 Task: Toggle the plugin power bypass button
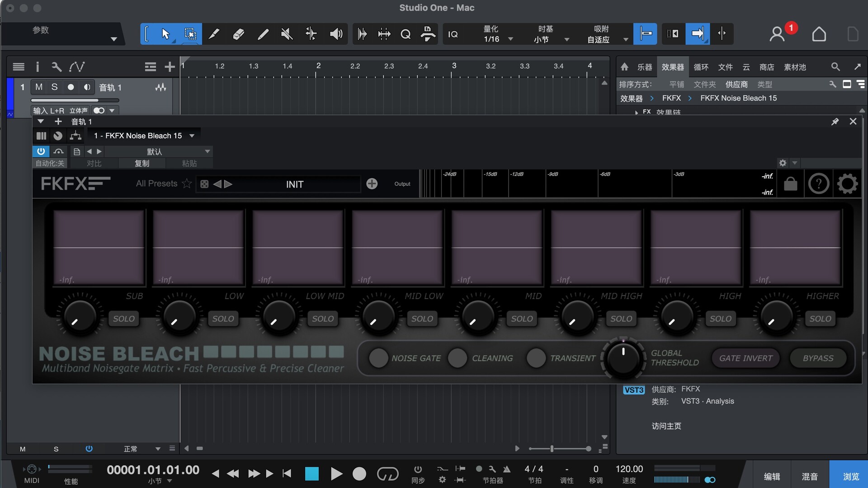tap(41, 151)
